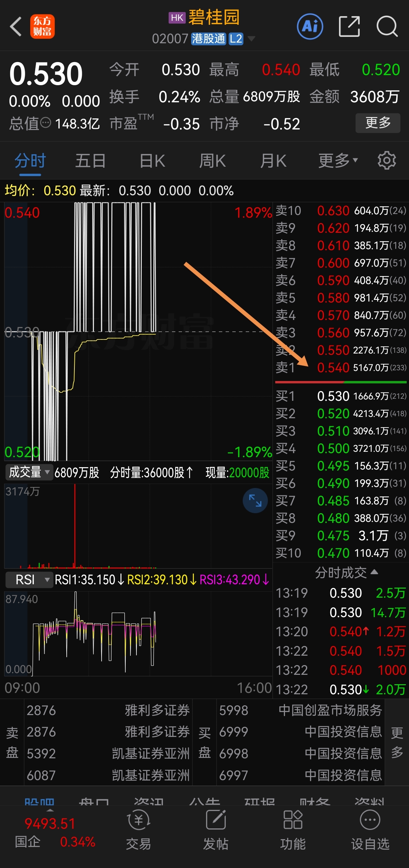
Task: Tap the 6999 中国投资信息 broker row
Action: click(300, 732)
